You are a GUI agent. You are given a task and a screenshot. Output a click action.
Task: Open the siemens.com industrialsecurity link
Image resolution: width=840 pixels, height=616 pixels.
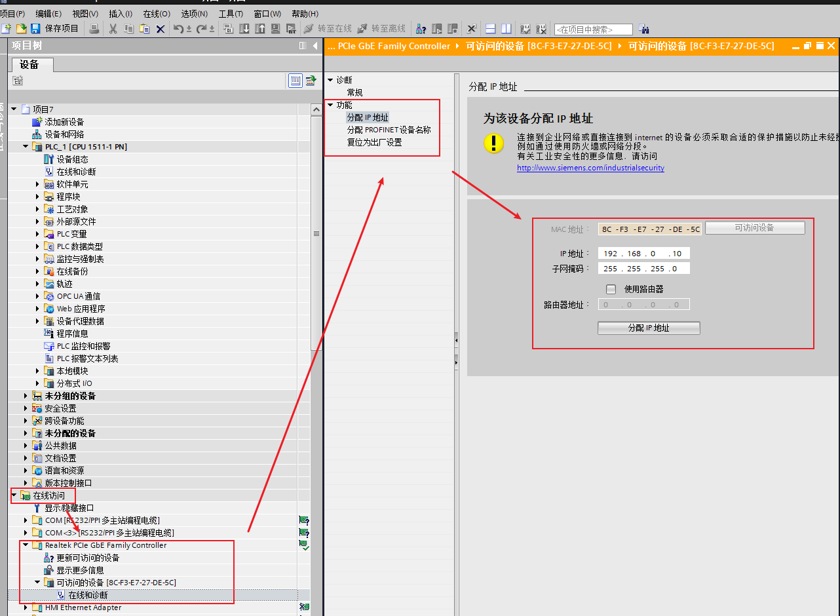(x=590, y=168)
